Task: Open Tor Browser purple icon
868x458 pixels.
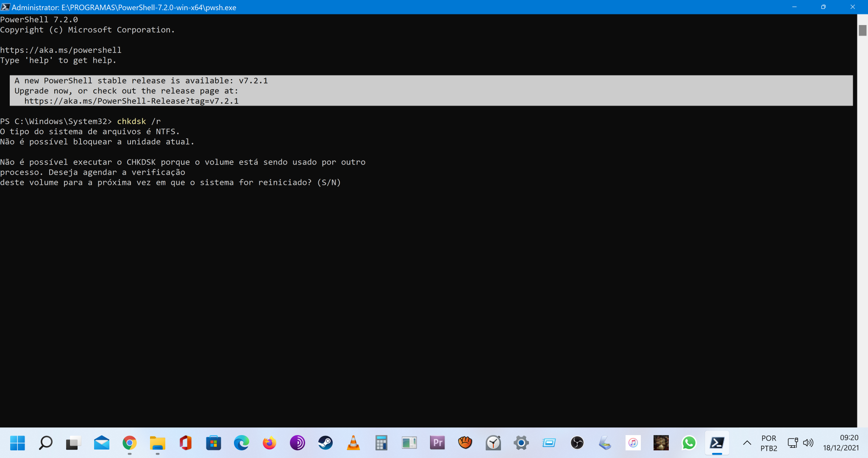Action: pos(297,443)
